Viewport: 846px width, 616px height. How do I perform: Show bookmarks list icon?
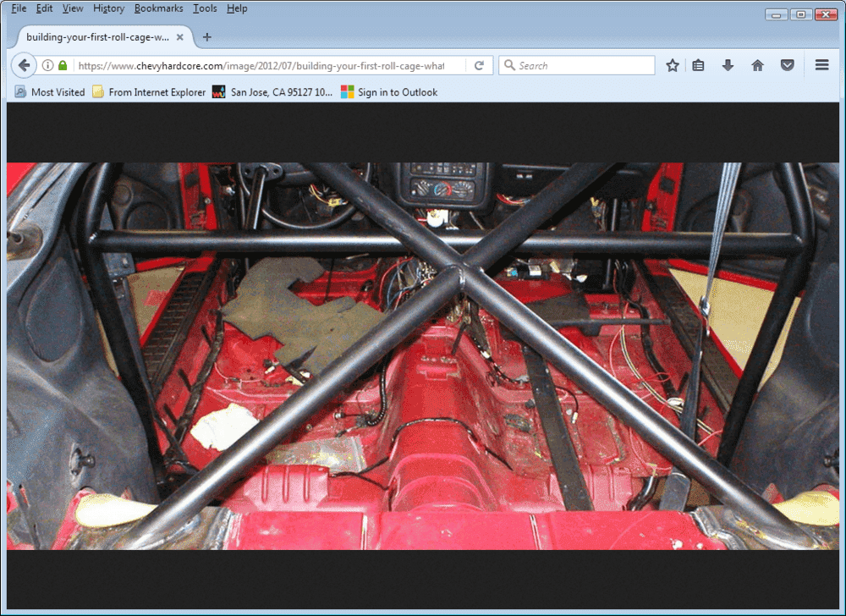coord(698,65)
